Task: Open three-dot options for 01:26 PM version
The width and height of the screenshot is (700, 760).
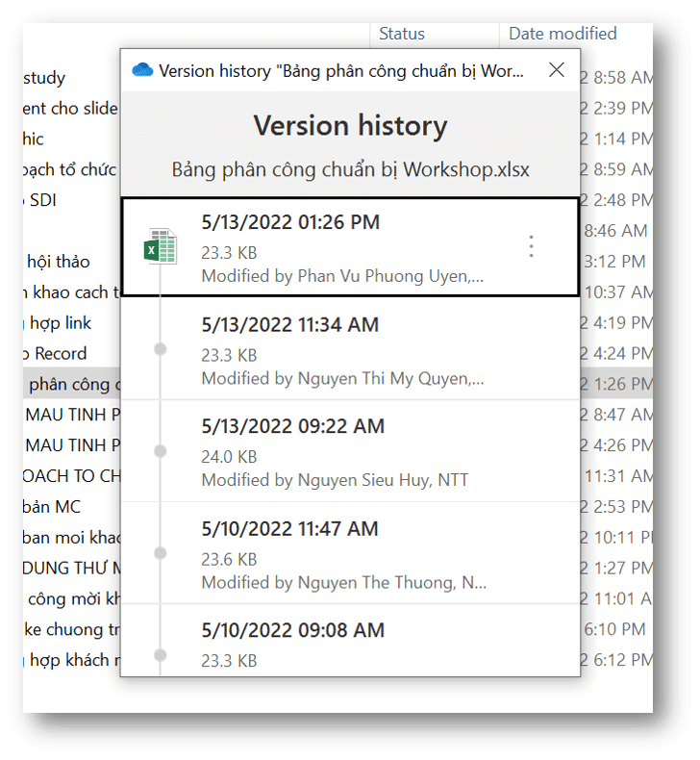Action: click(x=531, y=246)
